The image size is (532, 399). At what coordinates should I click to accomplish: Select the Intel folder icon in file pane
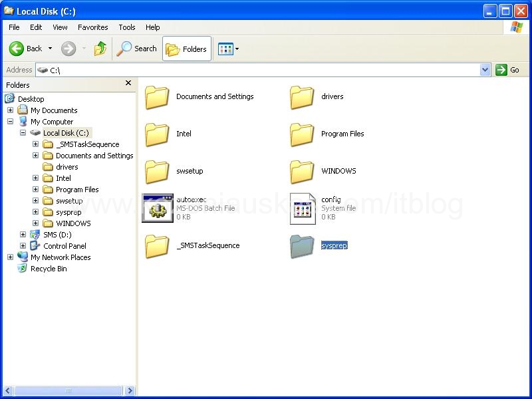coord(157,134)
